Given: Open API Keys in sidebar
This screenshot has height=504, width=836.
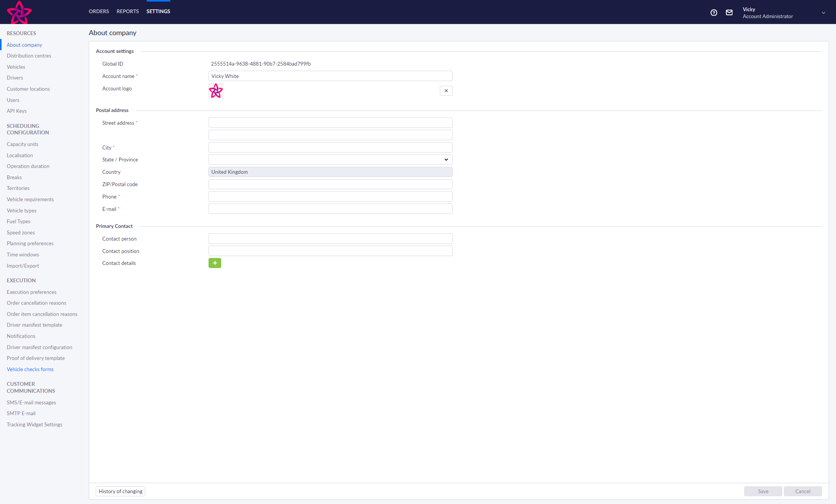Looking at the screenshot, I should [x=17, y=111].
